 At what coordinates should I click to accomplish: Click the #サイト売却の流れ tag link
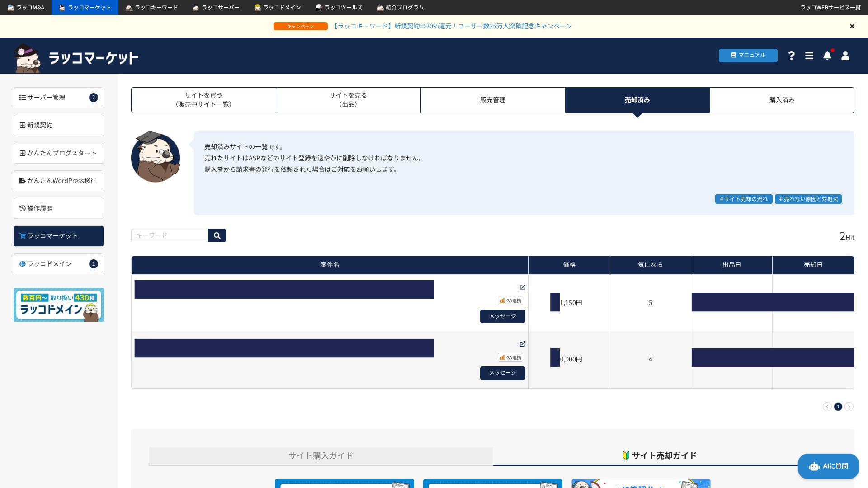(x=743, y=199)
